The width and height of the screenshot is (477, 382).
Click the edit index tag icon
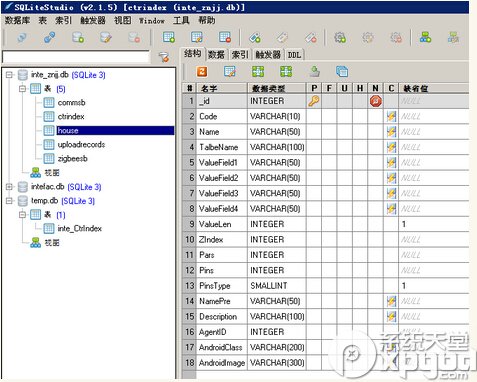pos(283,37)
